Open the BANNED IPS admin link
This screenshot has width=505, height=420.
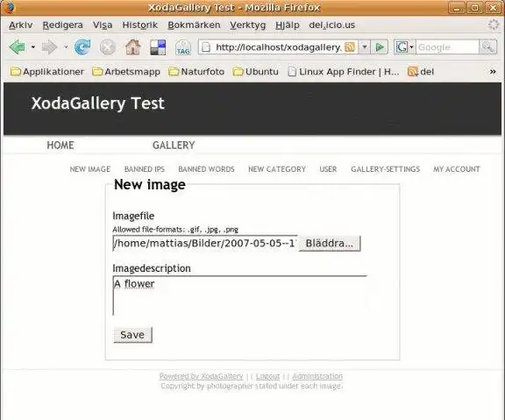click(145, 169)
